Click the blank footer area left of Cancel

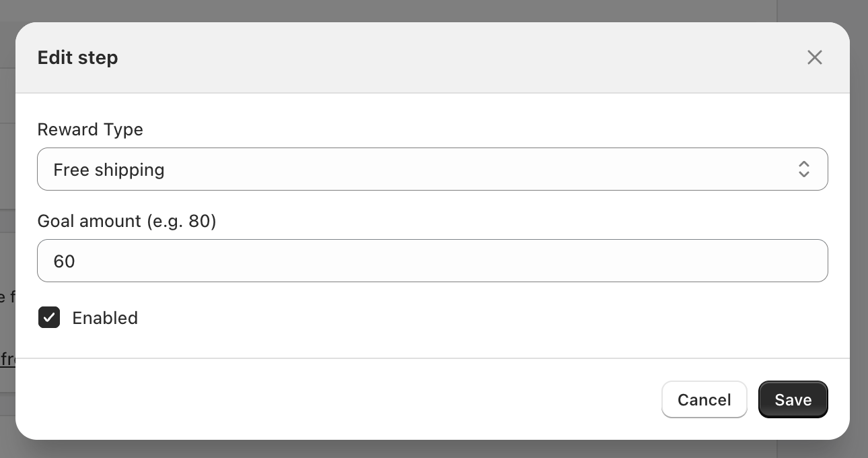336,399
